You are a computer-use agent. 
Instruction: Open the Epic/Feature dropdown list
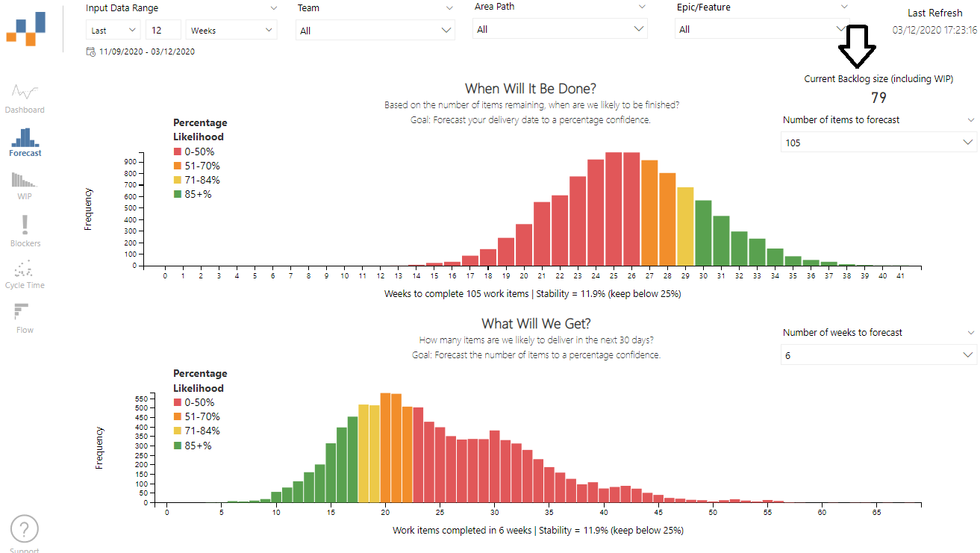[762, 31]
